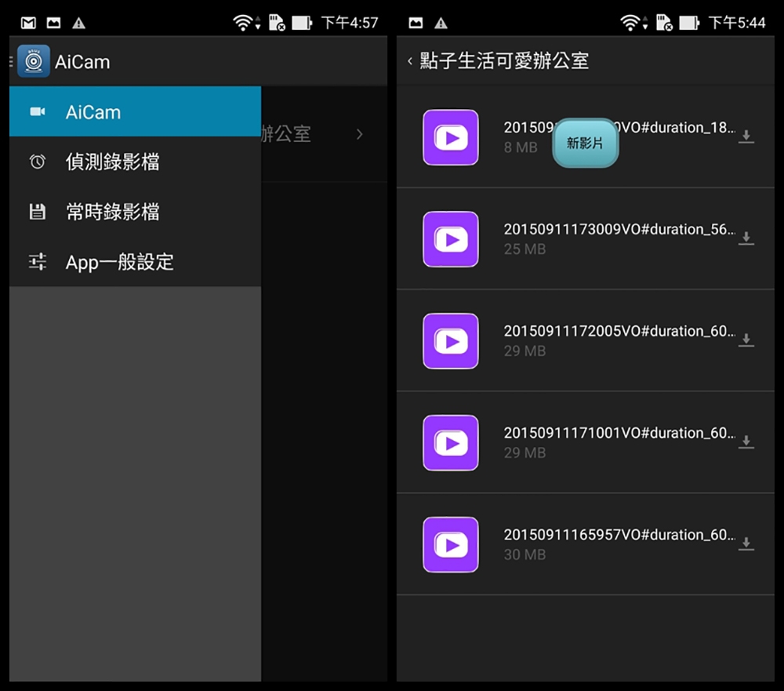This screenshot has height=691, width=784.
Task: Select file name 20150911165957VO#duration_60
Action: click(x=619, y=534)
